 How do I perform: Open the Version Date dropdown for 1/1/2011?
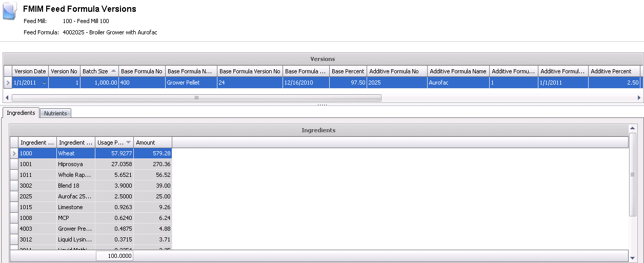pos(44,83)
